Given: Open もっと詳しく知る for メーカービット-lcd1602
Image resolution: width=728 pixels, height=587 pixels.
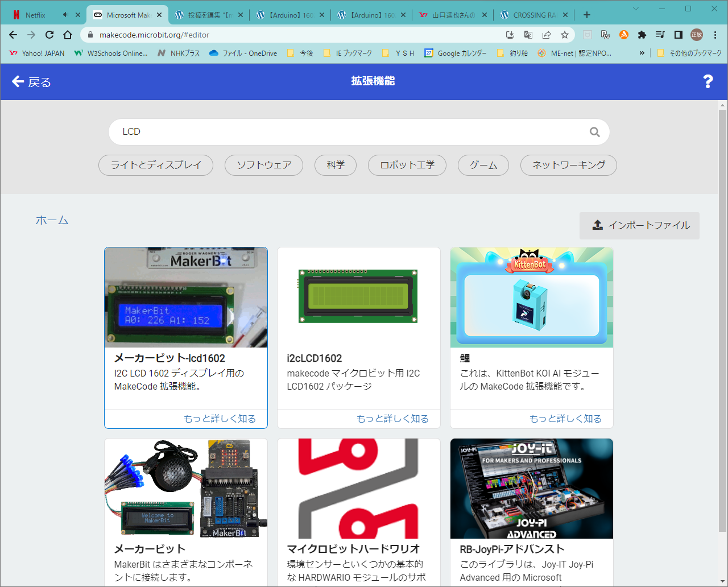Looking at the screenshot, I should (x=220, y=419).
